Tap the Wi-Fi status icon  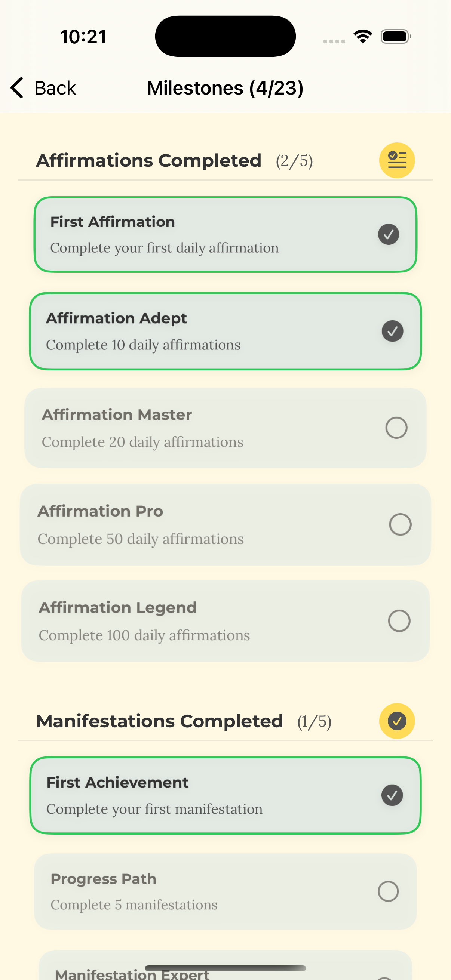click(x=363, y=37)
